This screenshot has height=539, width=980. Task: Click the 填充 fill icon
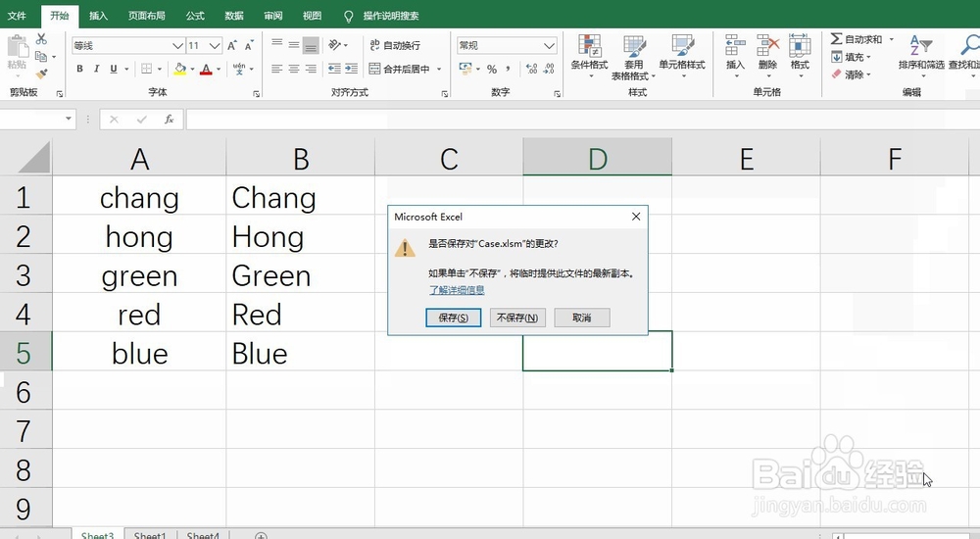(837, 57)
